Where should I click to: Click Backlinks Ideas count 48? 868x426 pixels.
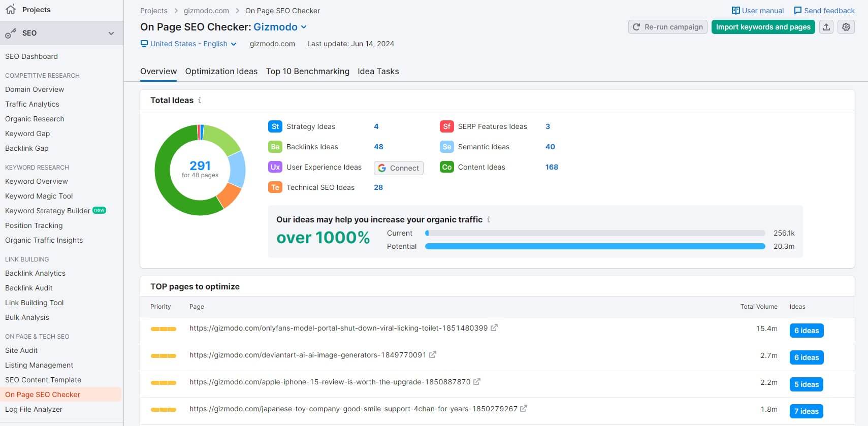pos(379,147)
